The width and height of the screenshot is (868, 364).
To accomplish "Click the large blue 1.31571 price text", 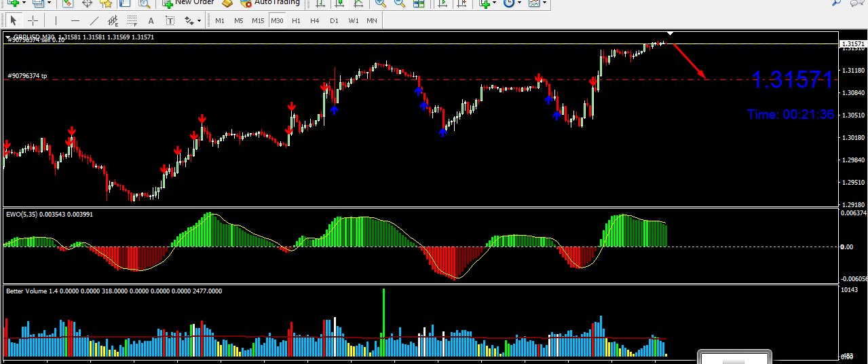I will (792, 80).
